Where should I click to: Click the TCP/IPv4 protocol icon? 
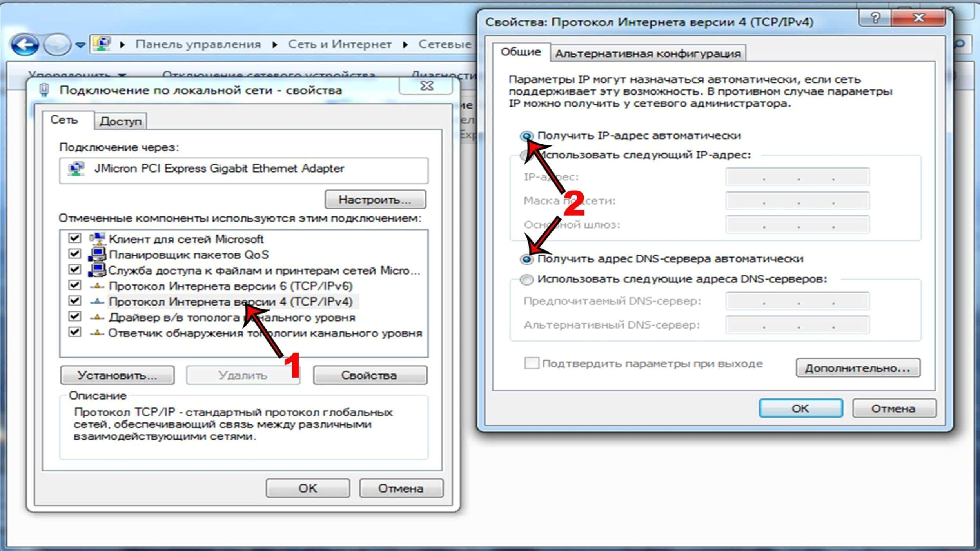coord(98,301)
